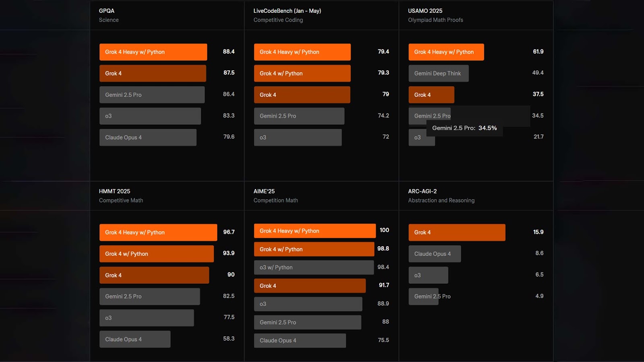Click Grok 4 Heavy w/ Python bar in HMMT 2025
The width and height of the screenshot is (644, 362).
[158, 232]
